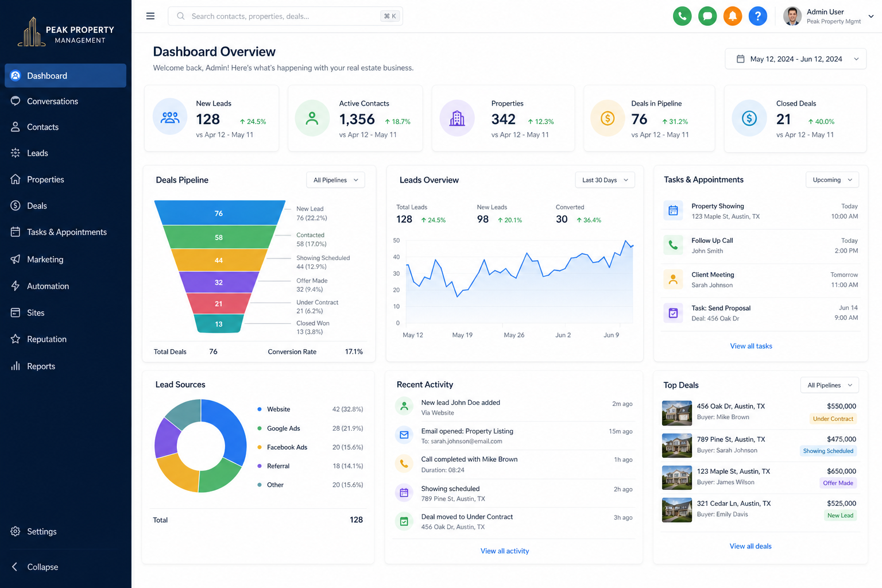The height and width of the screenshot is (588, 882).
Task: Toggle the hamburger menu icon
Action: click(150, 16)
